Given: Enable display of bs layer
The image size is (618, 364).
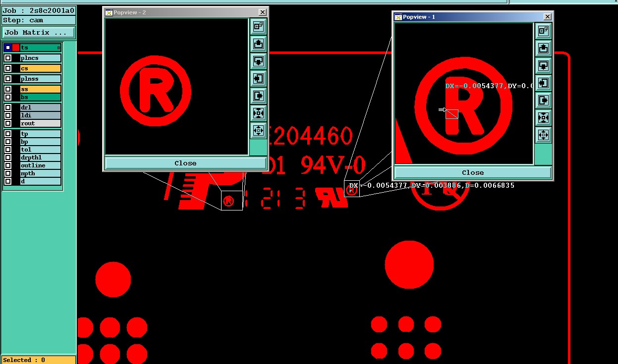Looking at the screenshot, I should [8, 97].
